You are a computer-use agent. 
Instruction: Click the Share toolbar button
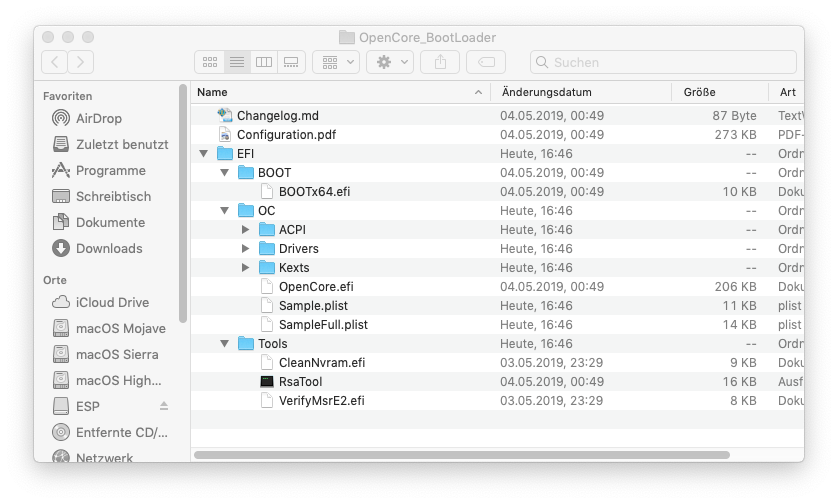click(x=440, y=62)
